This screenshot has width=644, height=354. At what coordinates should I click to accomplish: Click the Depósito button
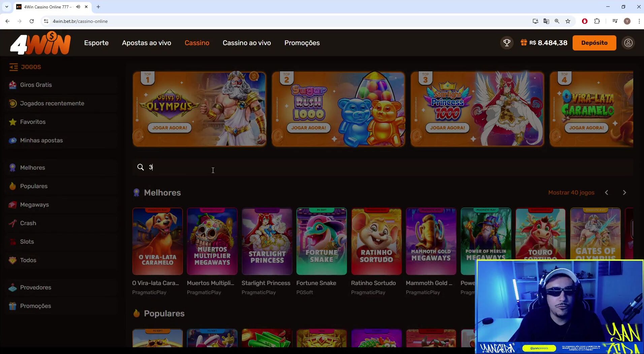(x=594, y=43)
